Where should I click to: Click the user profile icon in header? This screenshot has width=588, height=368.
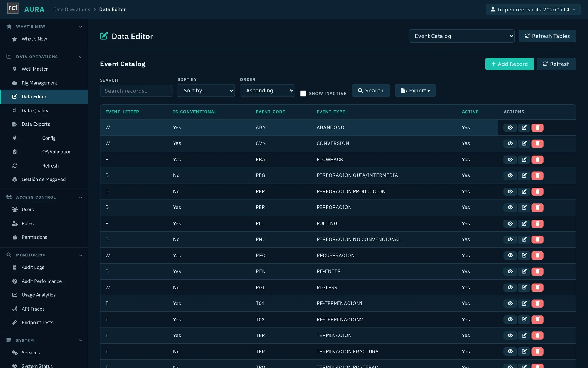(x=493, y=9)
